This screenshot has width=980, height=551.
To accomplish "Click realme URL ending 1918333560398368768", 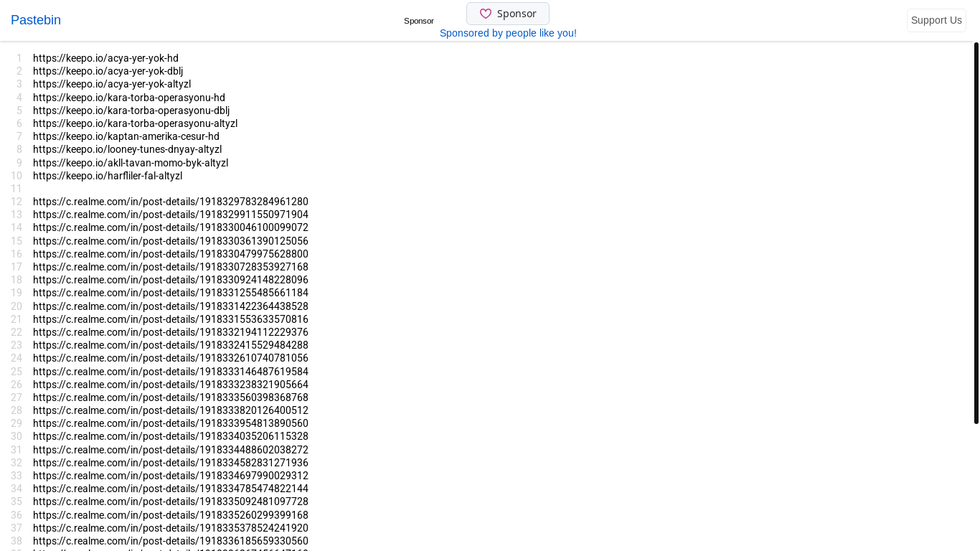I will 171,397.
